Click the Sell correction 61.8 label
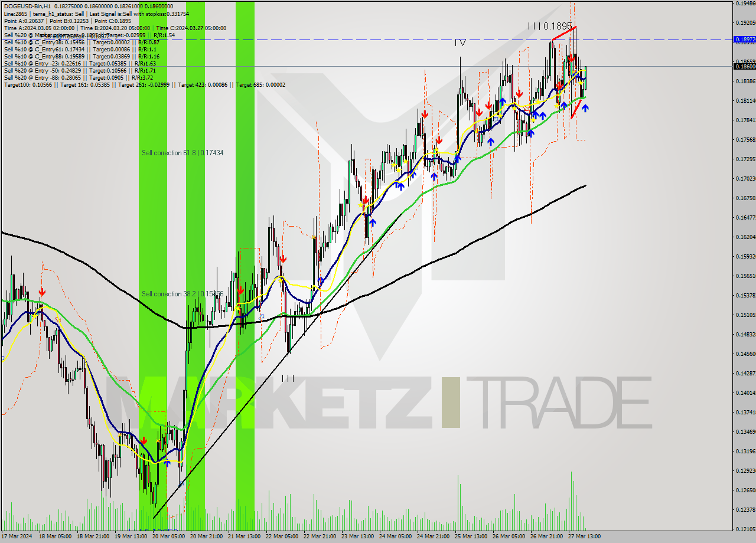This screenshot has width=756, height=543. (x=183, y=153)
